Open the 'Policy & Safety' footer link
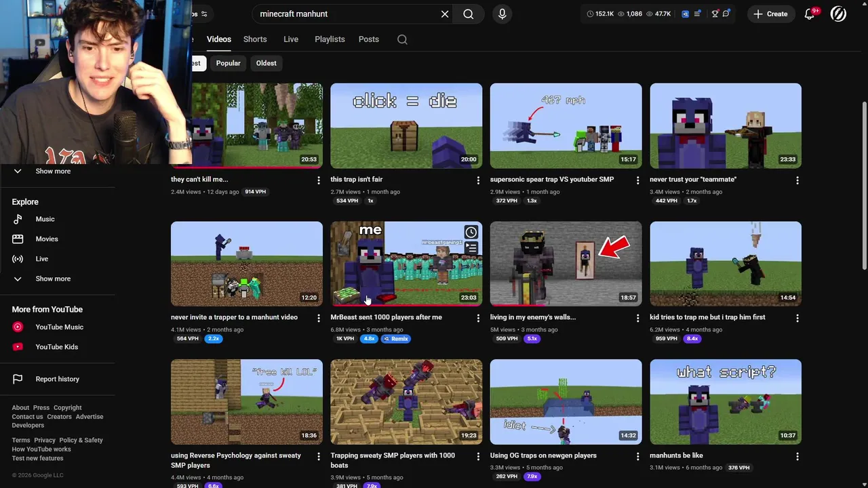Screen dimensions: 868x488 click(x=81, y=441)
